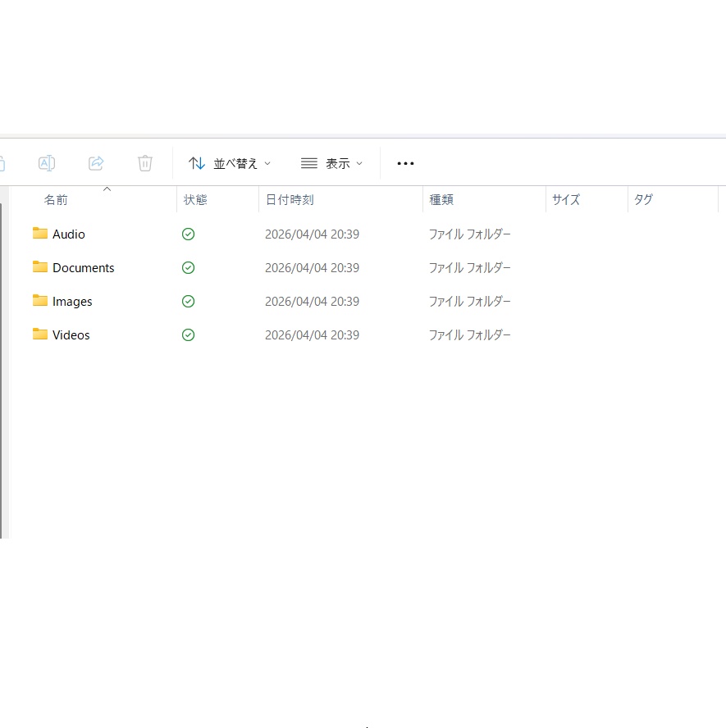Sort by 種類 column header
Screen dimensions: 726x728
441,200
